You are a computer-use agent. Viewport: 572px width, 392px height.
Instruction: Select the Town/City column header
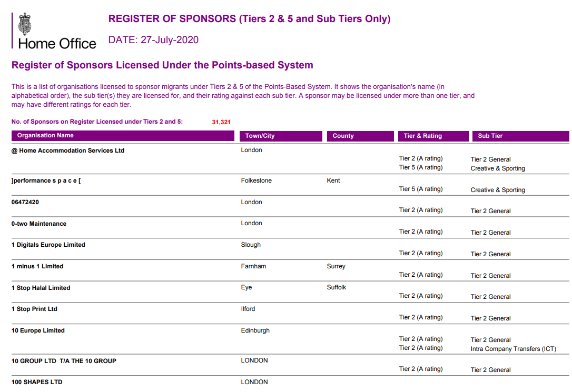[260, 136]
